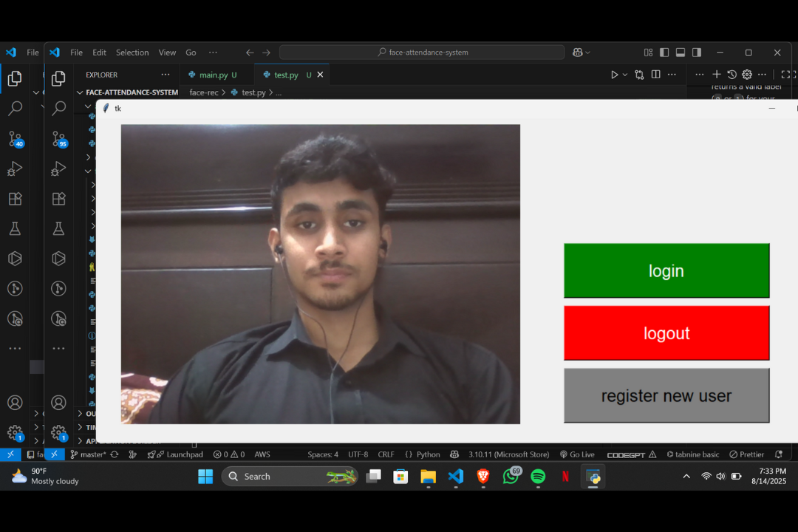
Task: Open notifications bell in status bar
Action: click(x=778, y=454)
